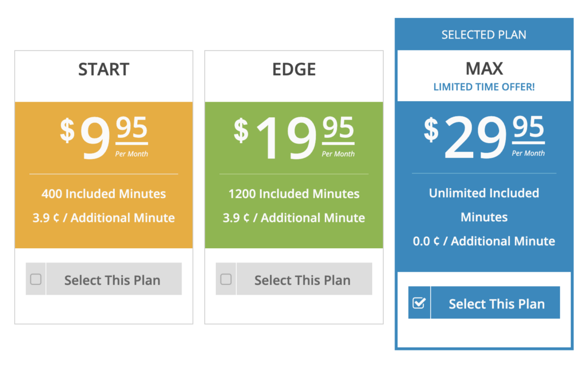Click the $9.95 per month price
This screenshot has height=366, width=588.
tap(104, 137)
